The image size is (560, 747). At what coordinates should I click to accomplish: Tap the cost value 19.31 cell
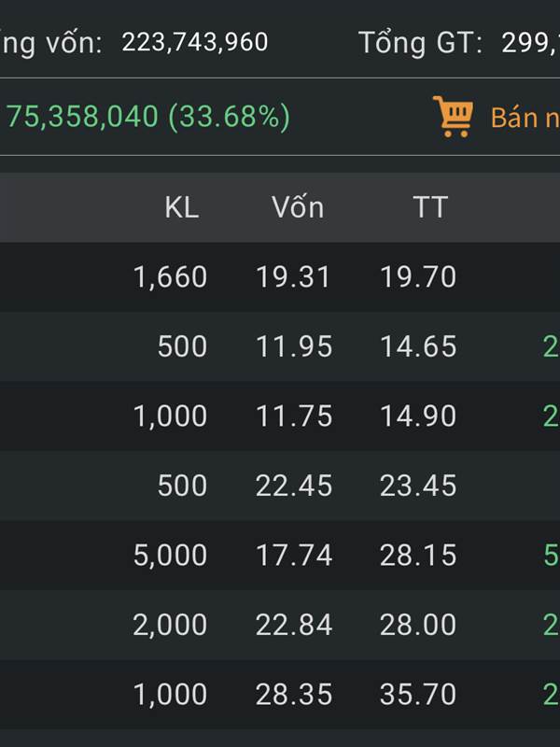pyautogui.click(x=293, y=277)
